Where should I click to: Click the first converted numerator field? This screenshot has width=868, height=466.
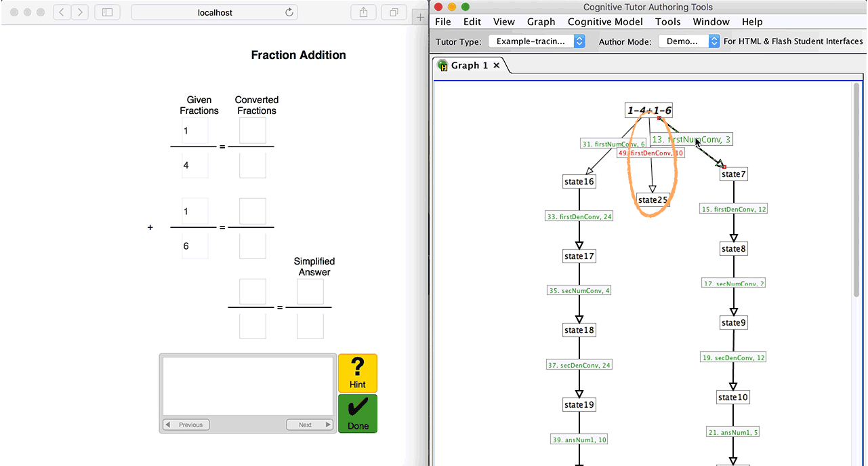tap(253, 131)
